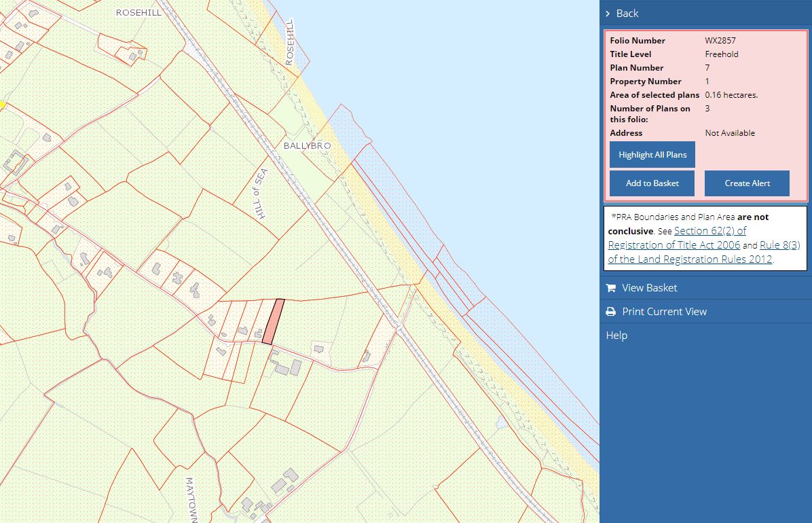The image size is (812, 523).
Task: Open Rule 8(3) Land Registration Rules link
Action: pos(703,252)
